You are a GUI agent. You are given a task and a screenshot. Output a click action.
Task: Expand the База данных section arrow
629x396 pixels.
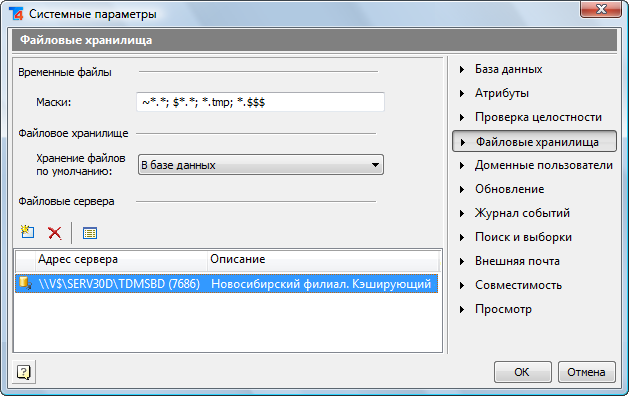(x=462, y=69)
